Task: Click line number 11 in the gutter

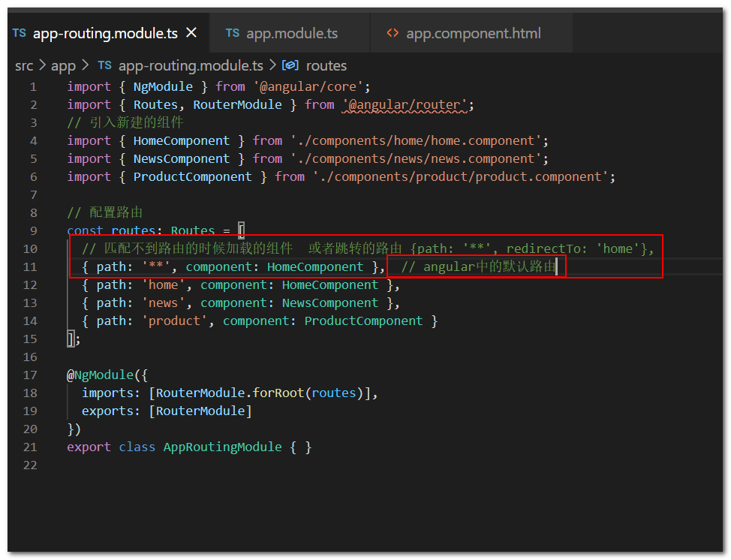Action: click(x=30, y=267)
